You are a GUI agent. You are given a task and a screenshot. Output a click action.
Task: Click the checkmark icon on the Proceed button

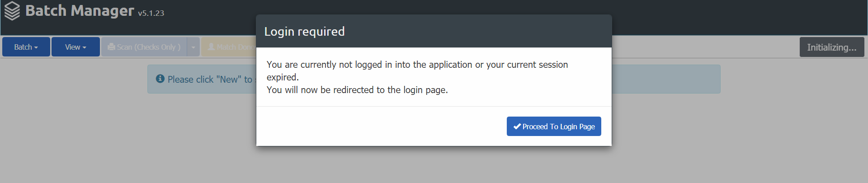tap(517, 127)
